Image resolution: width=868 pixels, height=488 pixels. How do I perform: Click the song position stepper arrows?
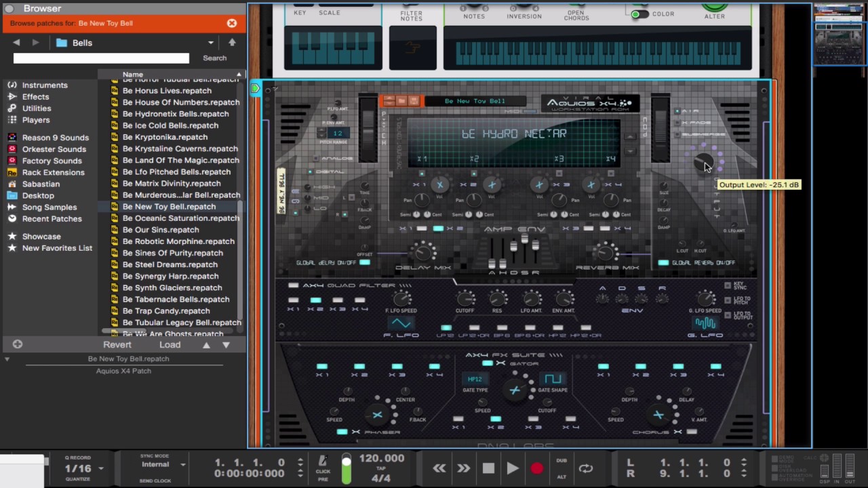pos(300,468)
